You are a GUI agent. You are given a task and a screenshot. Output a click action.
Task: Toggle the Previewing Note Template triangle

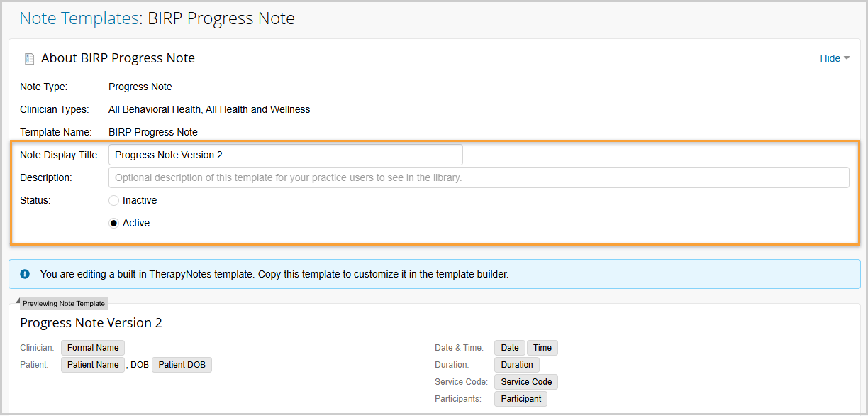(18, 301)
